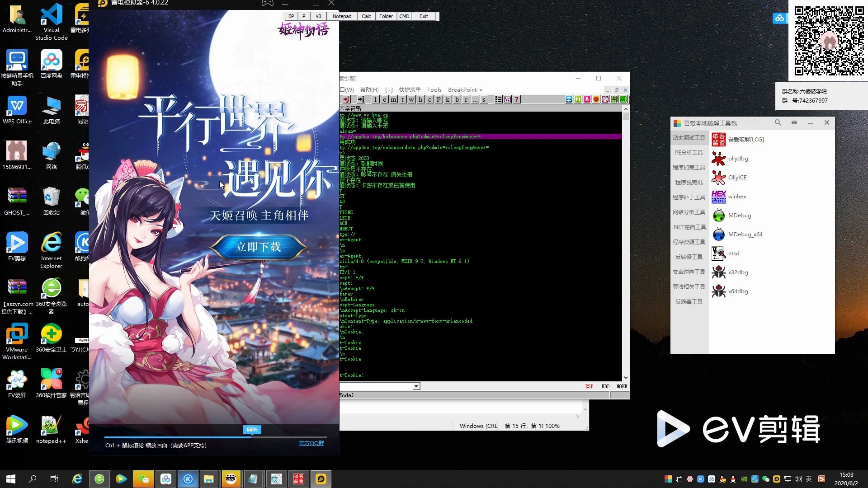Select the 安卓逆向工具 category tab
The height and width of the screenshot is (488, 868).
(689, 272)
